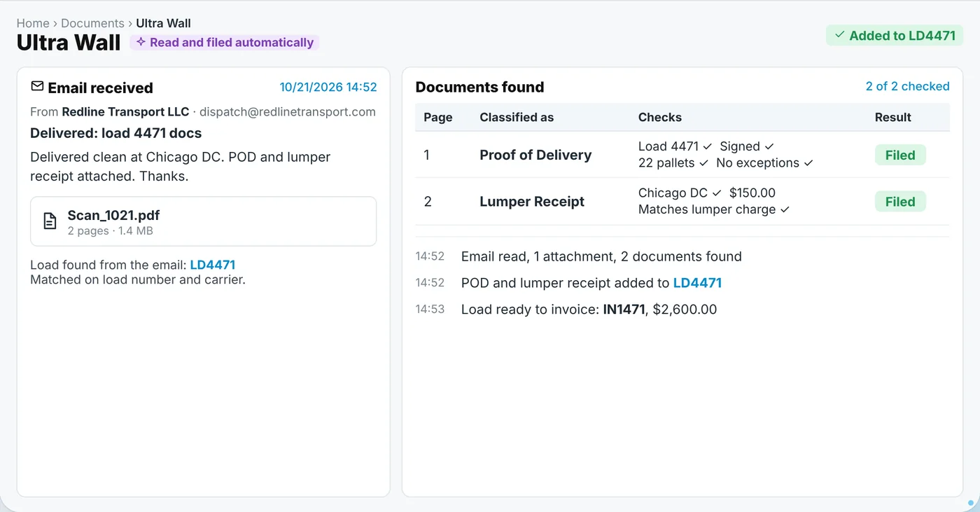This screenshot has width=980, height=512.
Task: Click the email timestamp 10/21/2026 14:52
Action: 328,87
